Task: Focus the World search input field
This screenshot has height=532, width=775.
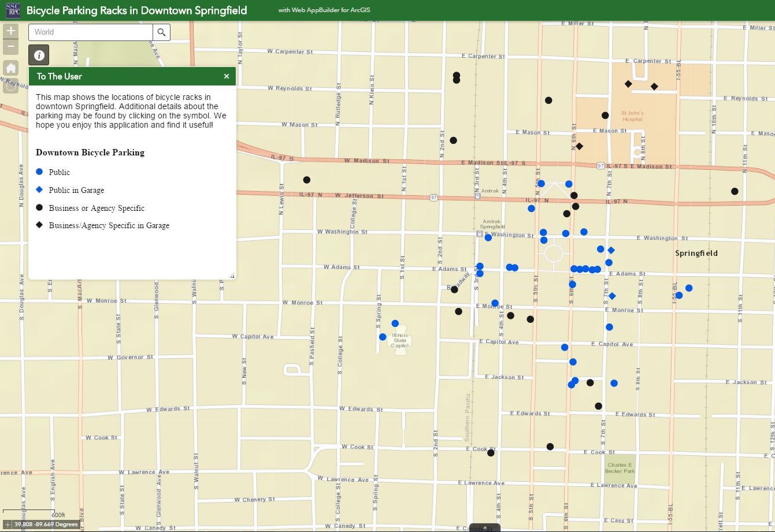Action: [91, 32]
